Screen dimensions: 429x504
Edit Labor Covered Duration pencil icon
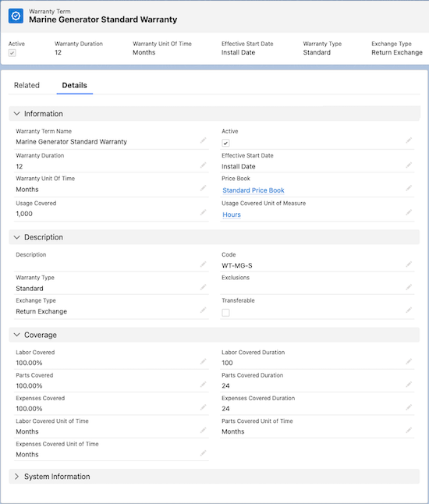coord(409,361)
